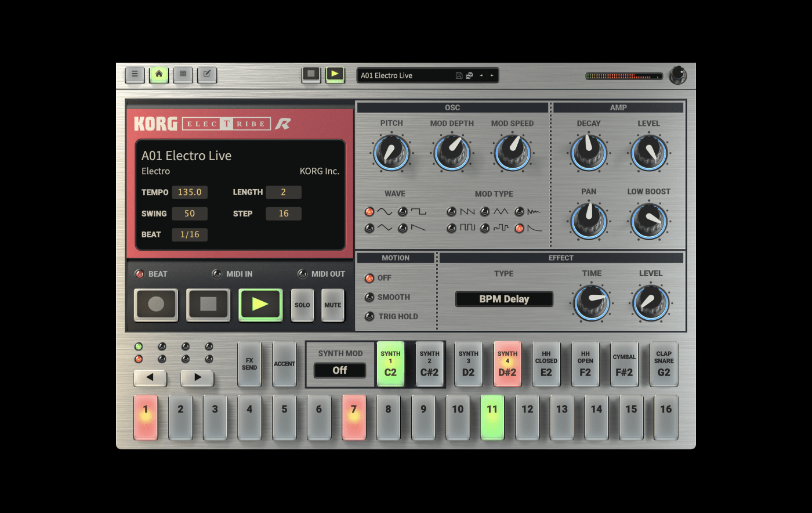
Task: Click the TEMPO value 135.0
Action: (190, 192)
